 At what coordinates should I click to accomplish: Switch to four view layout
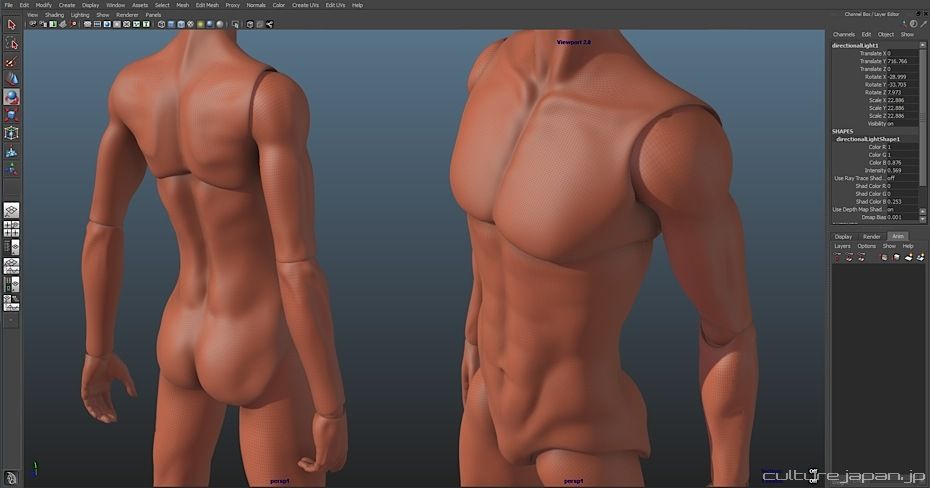(11, 229)
